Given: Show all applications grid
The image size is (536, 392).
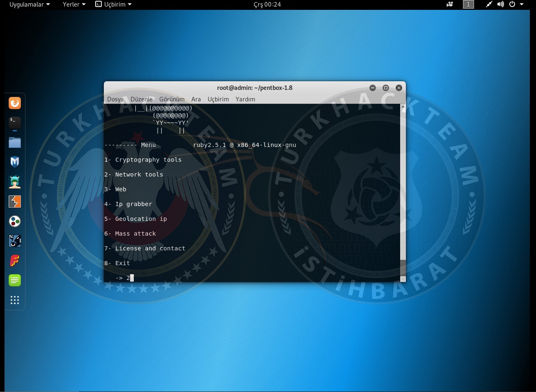Looking at the screenshot, I should tap(15, 300).
